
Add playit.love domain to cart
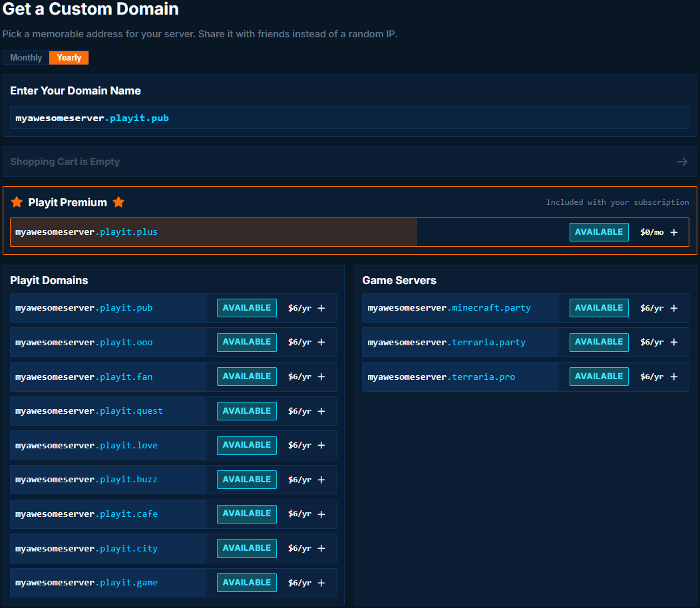point(321,445)
